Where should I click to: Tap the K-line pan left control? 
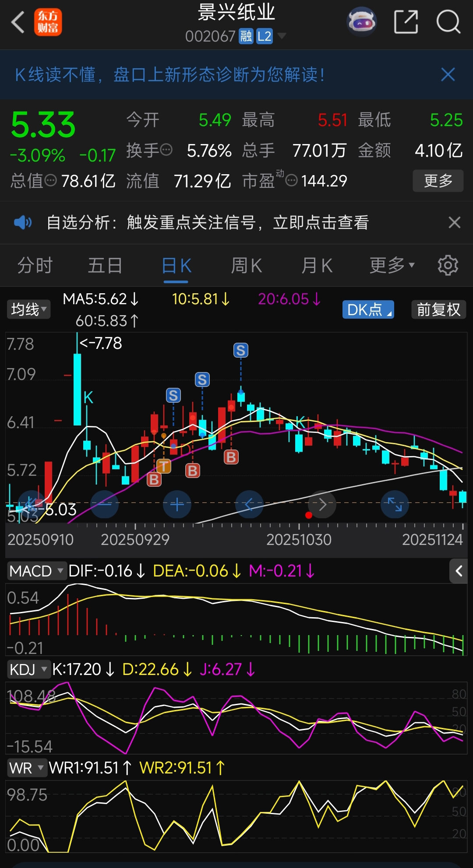click(x=31, y=504)
